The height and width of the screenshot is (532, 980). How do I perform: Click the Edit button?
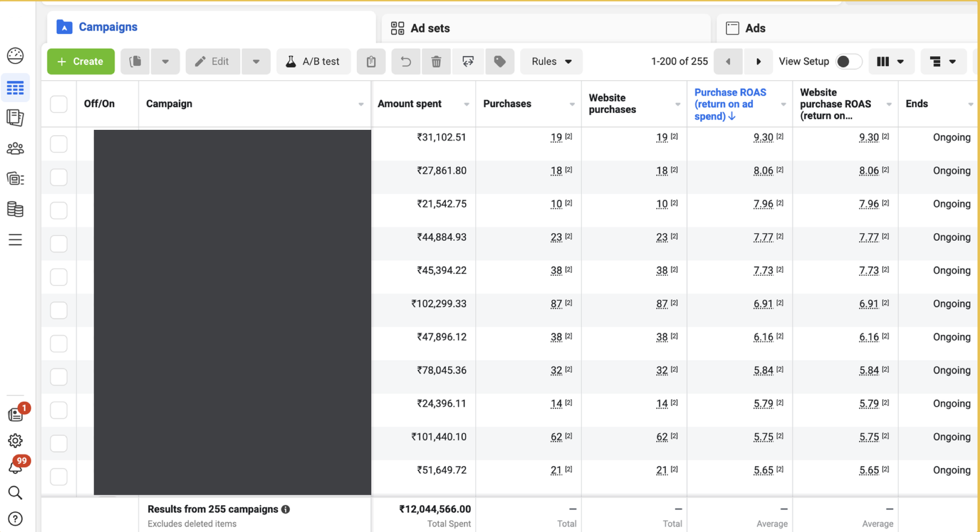pos(213,62)
